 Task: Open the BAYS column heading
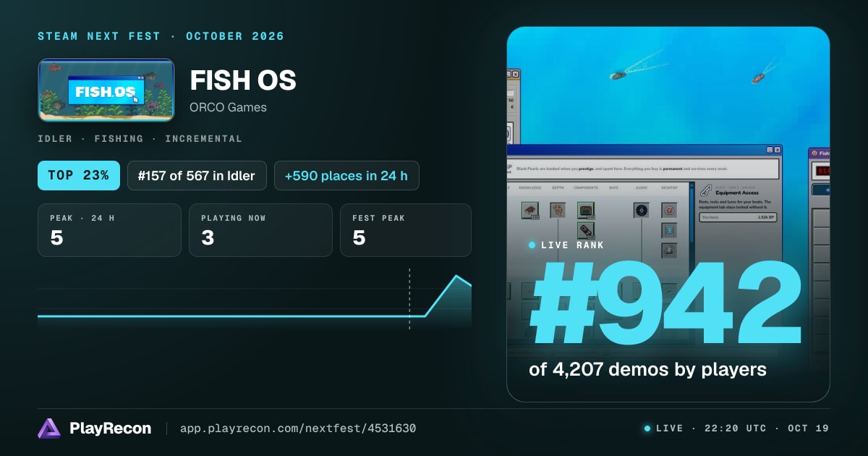click(613, 187)
